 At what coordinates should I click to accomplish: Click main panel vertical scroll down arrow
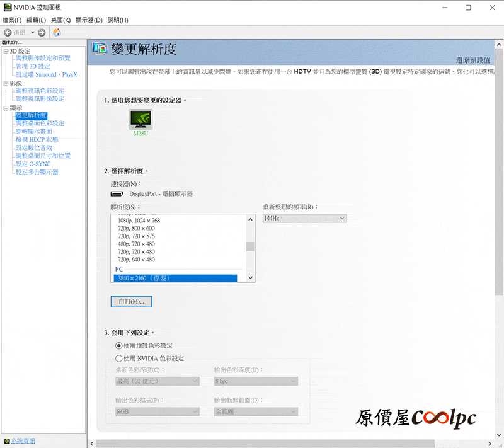click(x=499, y=435)
